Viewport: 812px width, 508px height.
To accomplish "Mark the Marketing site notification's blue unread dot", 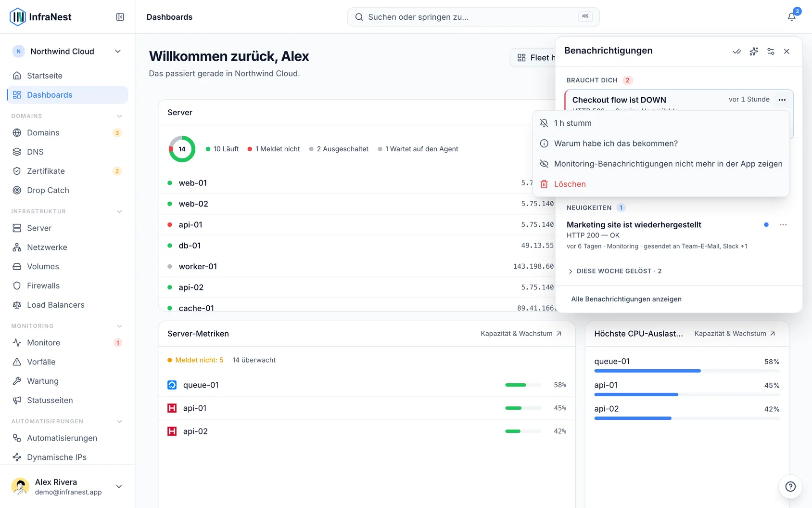I will (x=766, y=224).
